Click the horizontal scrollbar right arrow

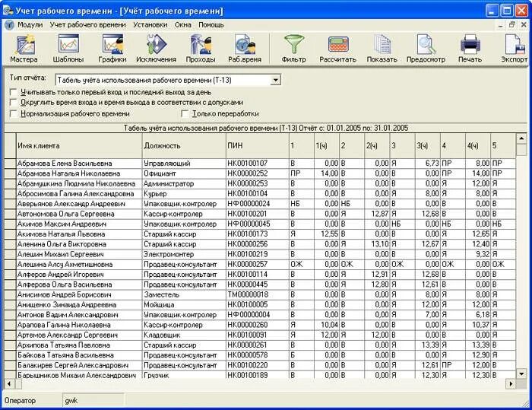(511, 384)
